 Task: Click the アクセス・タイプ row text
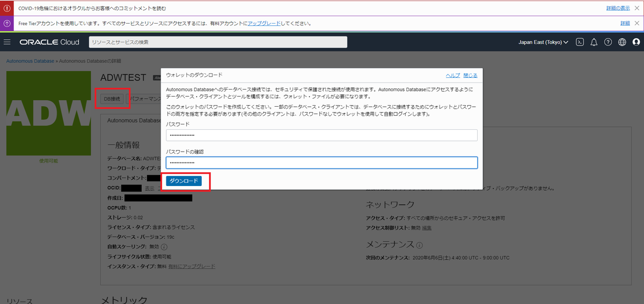pyautogui.click(x=435, y=218)
